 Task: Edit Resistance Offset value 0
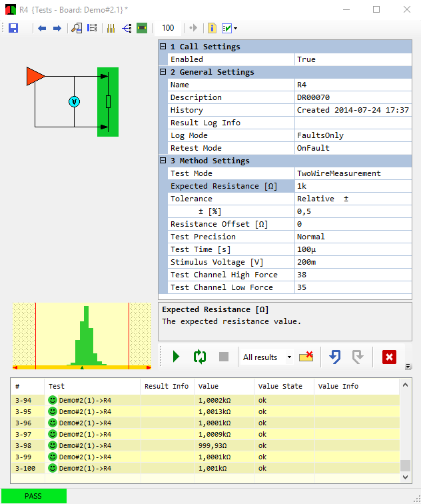pyautogui.click(x=353, y=224)
